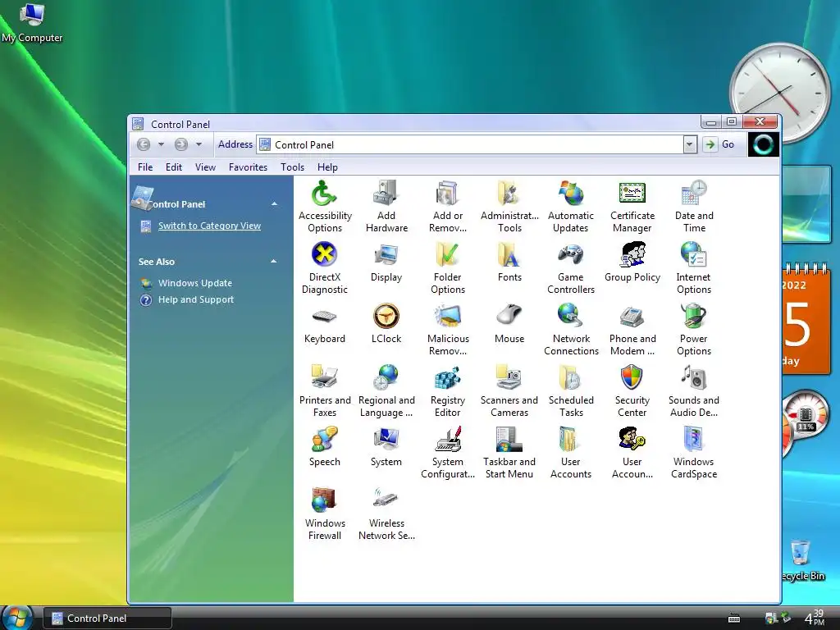Open Security Center shield icon
The image size is (840, 630).
pyautogui.click(x=632, y=377)
